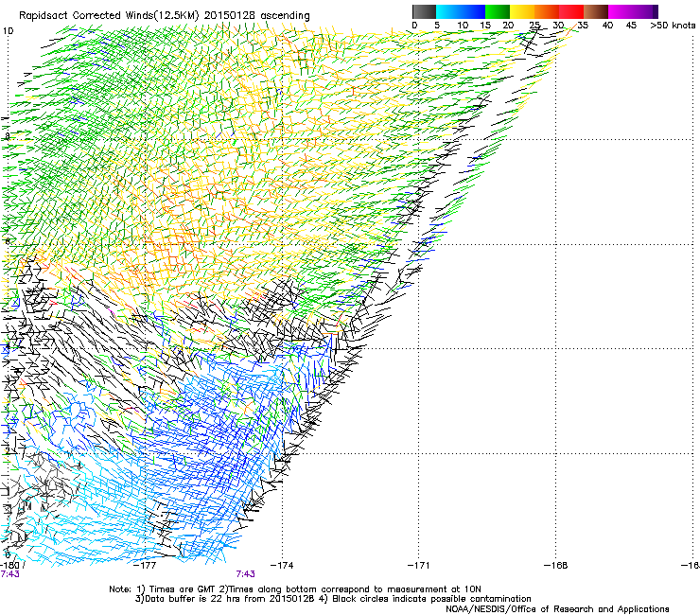Click the '10' label under the legend bar

[x=463, y=26]
